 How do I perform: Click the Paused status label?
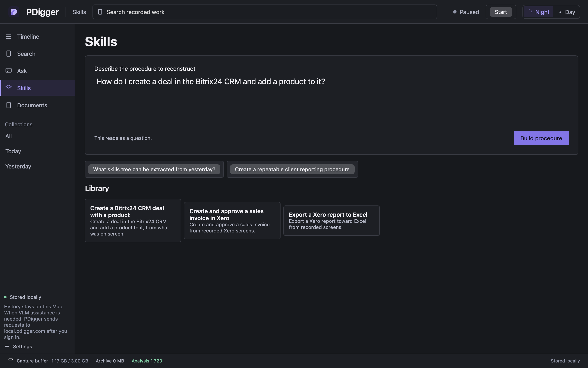(x=469, y=12)
